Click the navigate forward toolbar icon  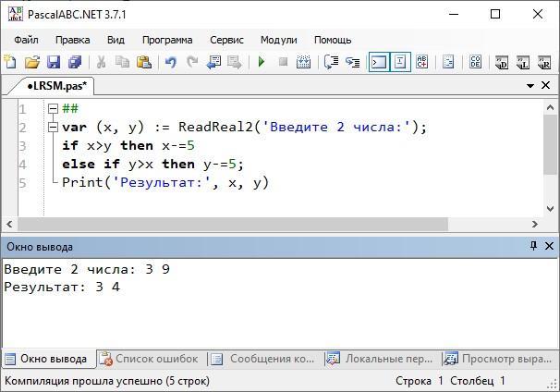(x=235, y=62)
